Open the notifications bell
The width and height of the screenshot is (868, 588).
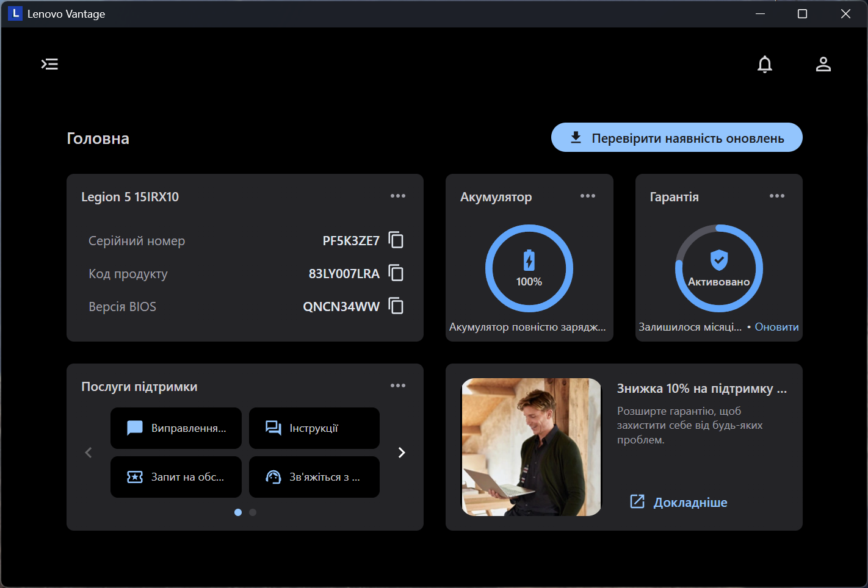tap(765, 64)
